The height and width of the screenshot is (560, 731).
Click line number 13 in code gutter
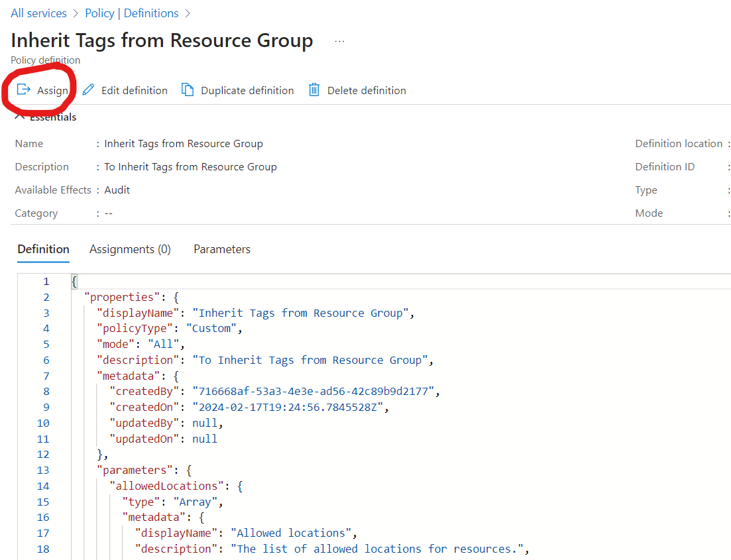pos(43,470)
